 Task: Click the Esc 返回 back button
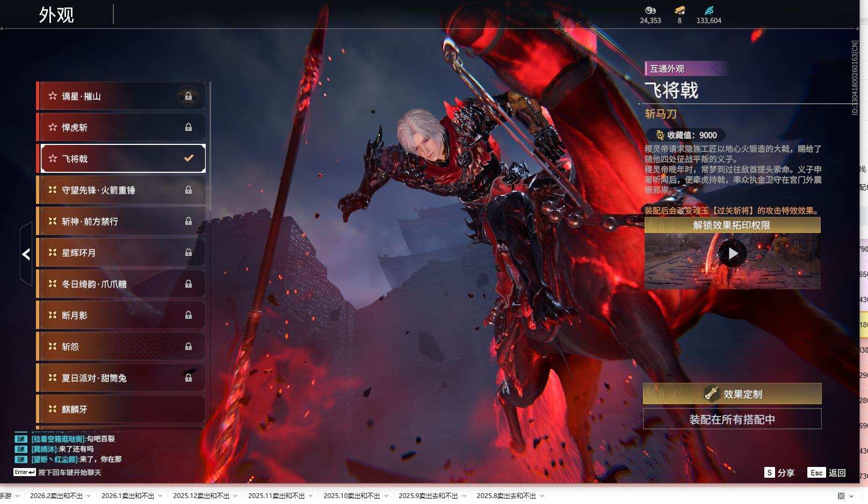pyautogui.click(x=827, y=472)
